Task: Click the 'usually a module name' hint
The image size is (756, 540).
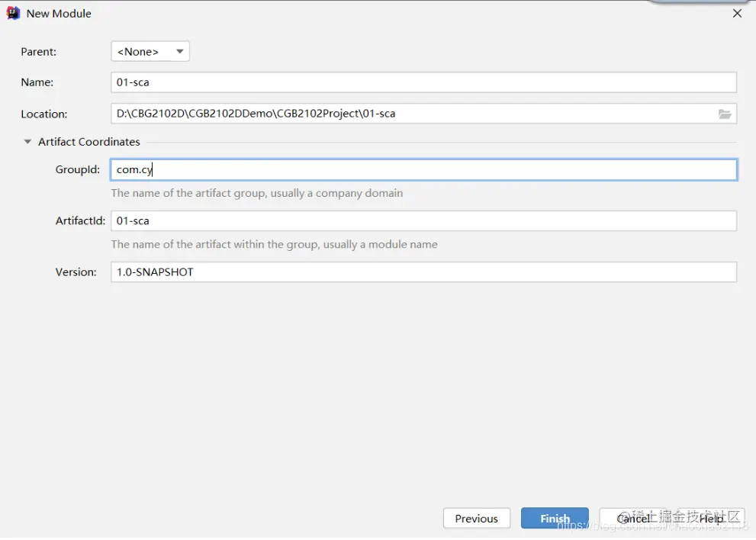Action: tap(381, 244)
